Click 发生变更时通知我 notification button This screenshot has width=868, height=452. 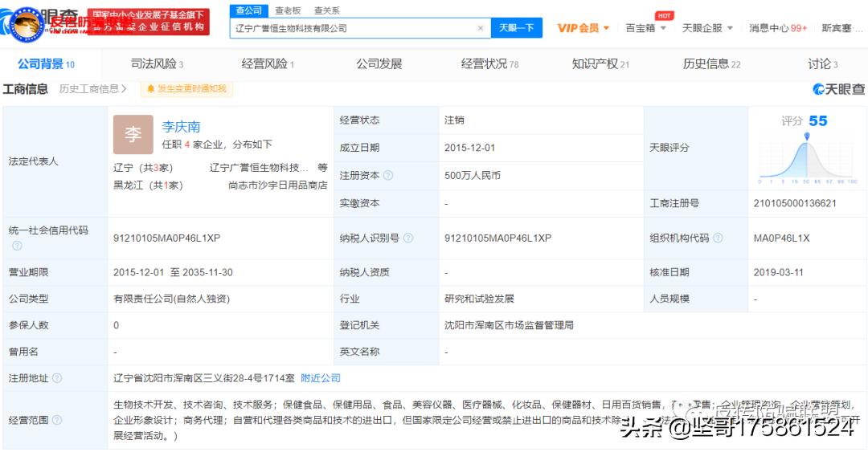point(186,88)
